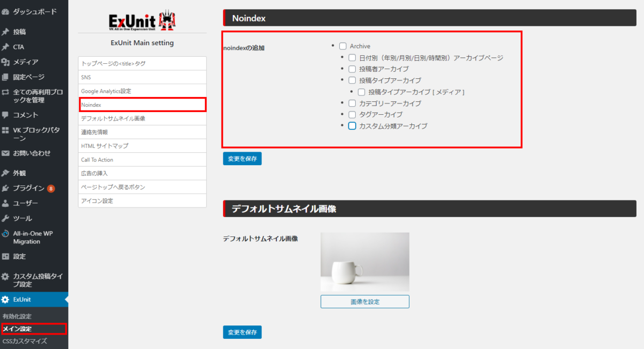
Task: Check the 投稿者アーカイブ checkbox
Action: [x=352, y=69]
